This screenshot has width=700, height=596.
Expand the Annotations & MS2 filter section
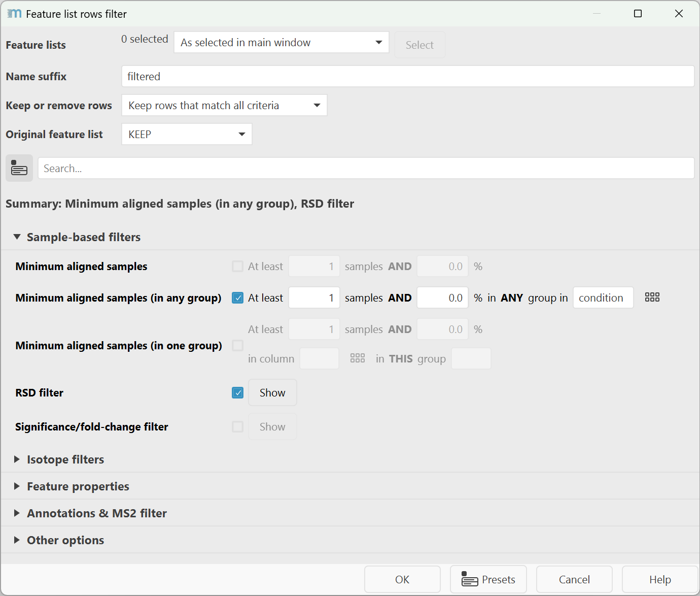[x=17, y=513]
